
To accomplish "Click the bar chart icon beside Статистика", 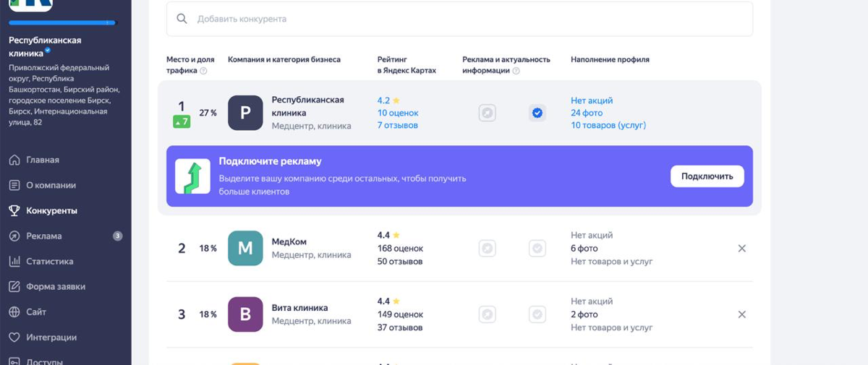I will [14, 261].
